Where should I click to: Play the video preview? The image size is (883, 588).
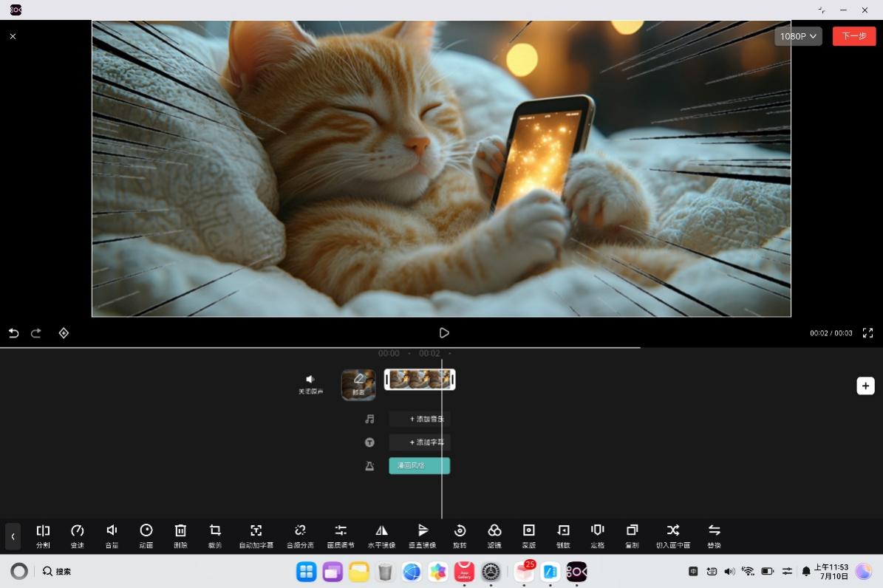click(x=444, y=333)
